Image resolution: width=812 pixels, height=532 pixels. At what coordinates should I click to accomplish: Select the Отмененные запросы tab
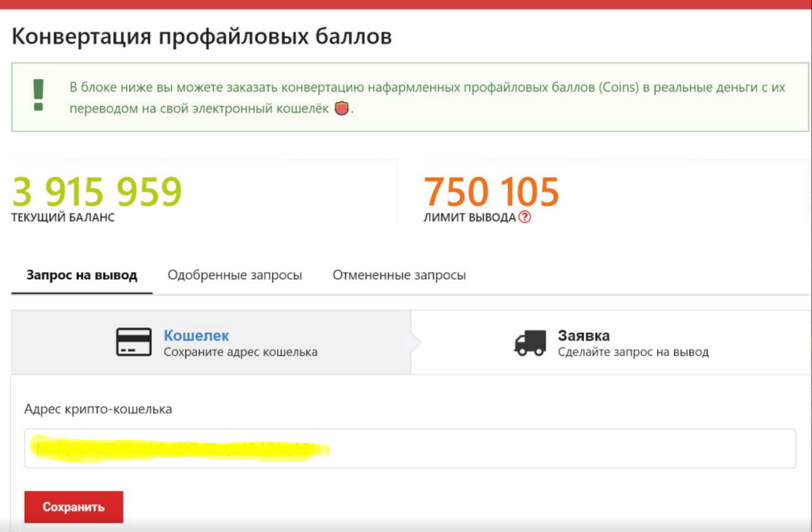tap(399, 275)
